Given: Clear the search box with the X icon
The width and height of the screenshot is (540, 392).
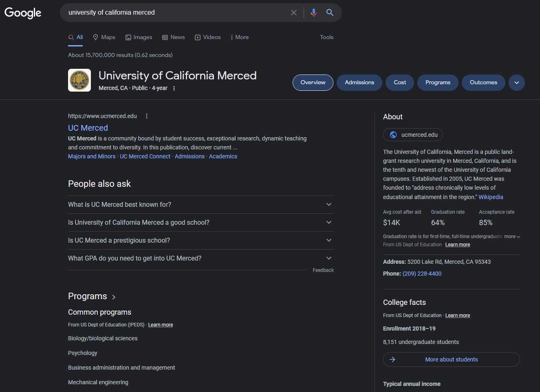Looking at the screenshot, I should 294,13.
